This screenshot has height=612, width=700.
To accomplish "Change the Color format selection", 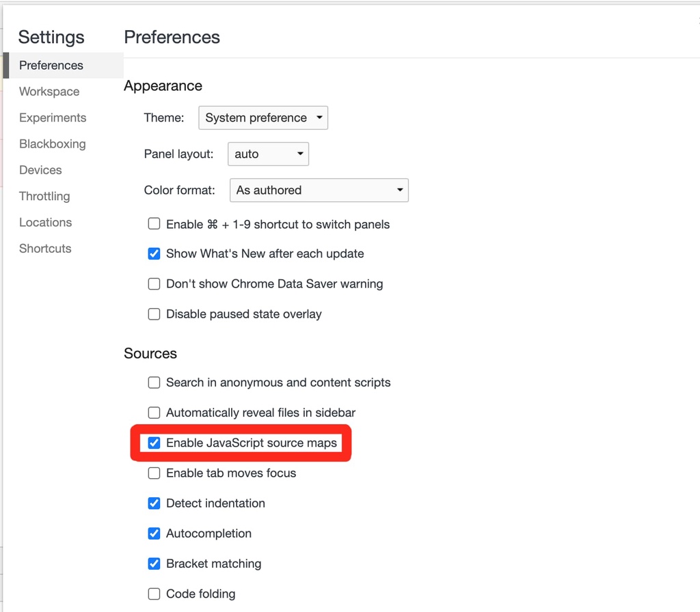I will tap(319, 190).
